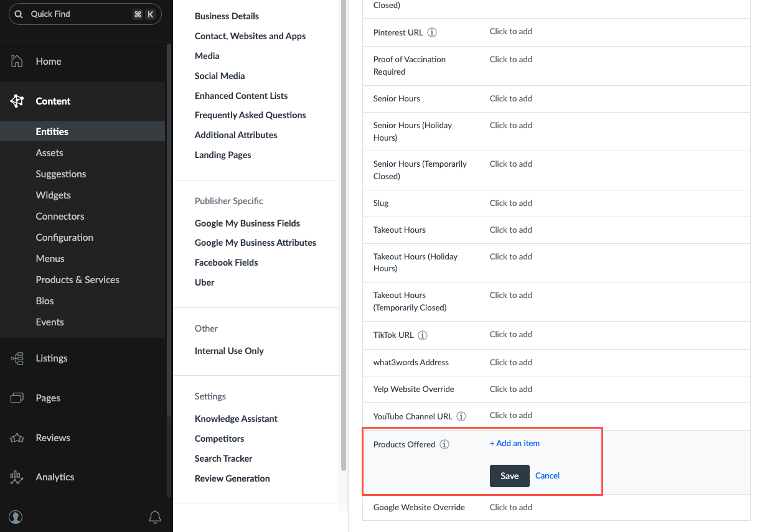Click the Listings tree icon
The width and height of the screenshot is (770, 532).
(17, 358)
